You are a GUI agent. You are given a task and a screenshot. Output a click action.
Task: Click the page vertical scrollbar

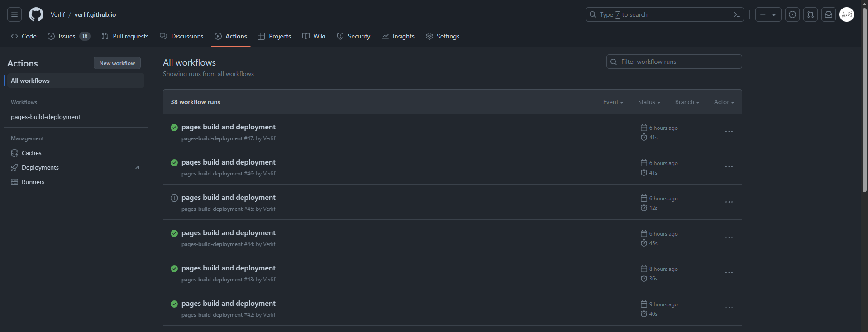point(864,100)
